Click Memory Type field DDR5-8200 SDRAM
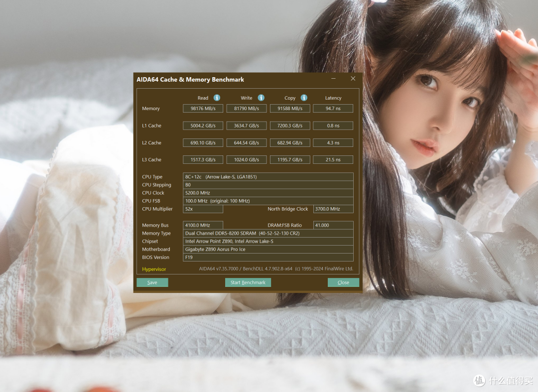 tap(268, 233)
